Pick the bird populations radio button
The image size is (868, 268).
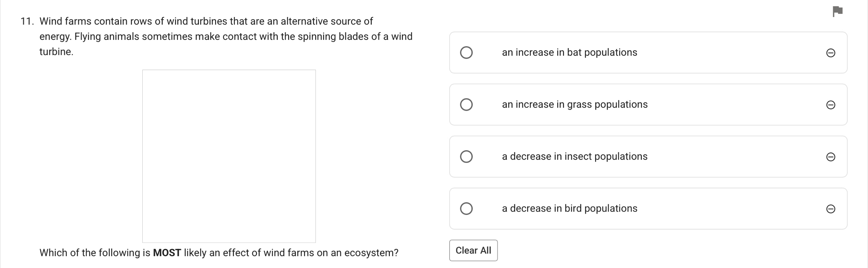point(466,209)
